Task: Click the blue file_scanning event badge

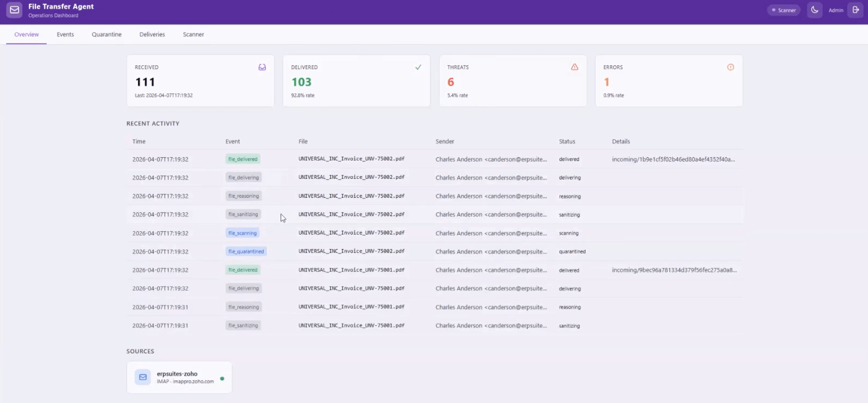Action: point(242,233)
